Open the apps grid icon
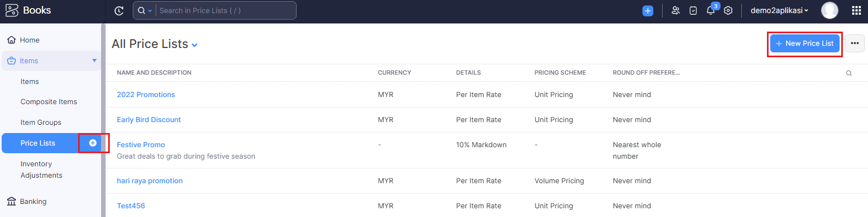Image resolution: width=868 pixels, height=217 pixels. point(857,10)
